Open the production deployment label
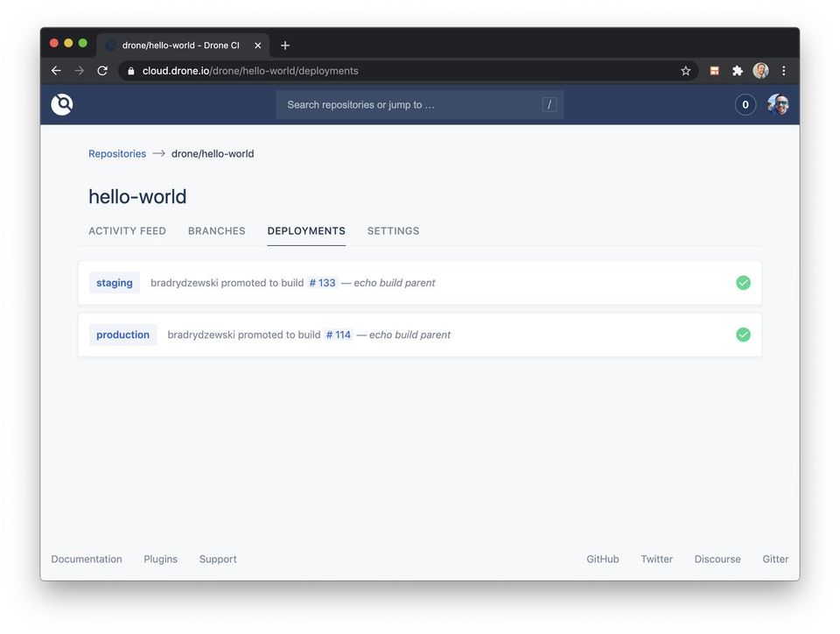The image size is (840, 634). click(x=122, y=335)
